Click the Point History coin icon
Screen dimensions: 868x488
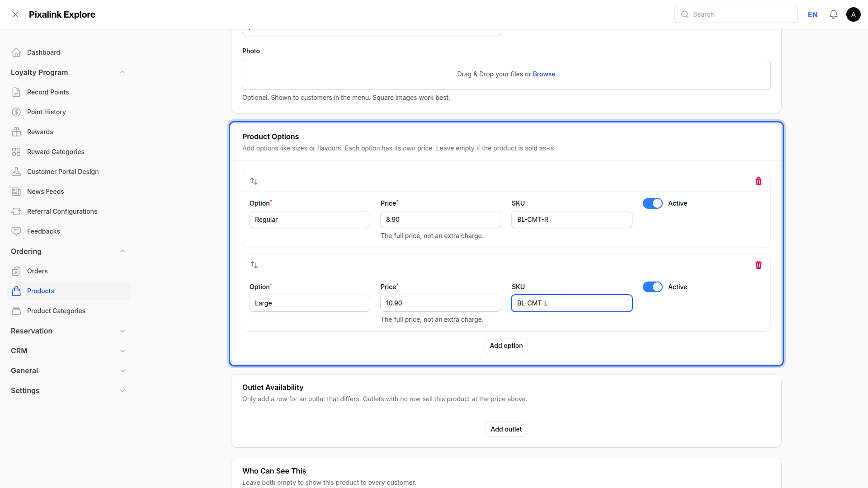point(16,112)
